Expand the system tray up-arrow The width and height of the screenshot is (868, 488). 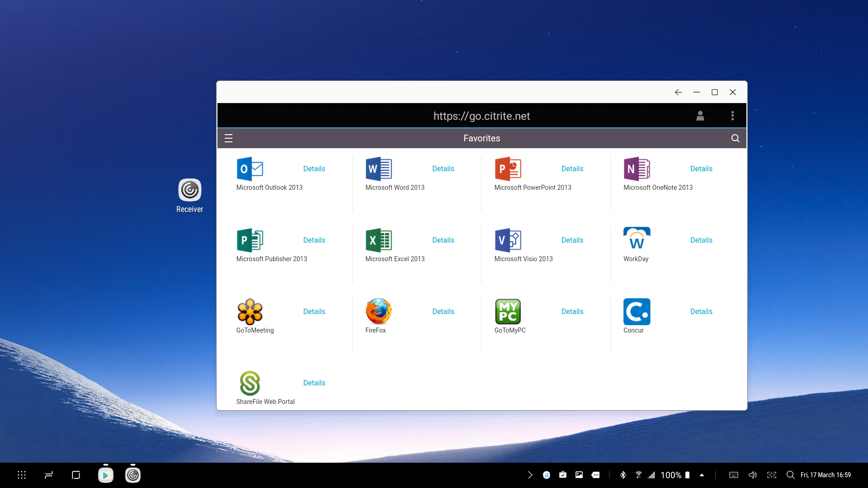click(702, 475)
